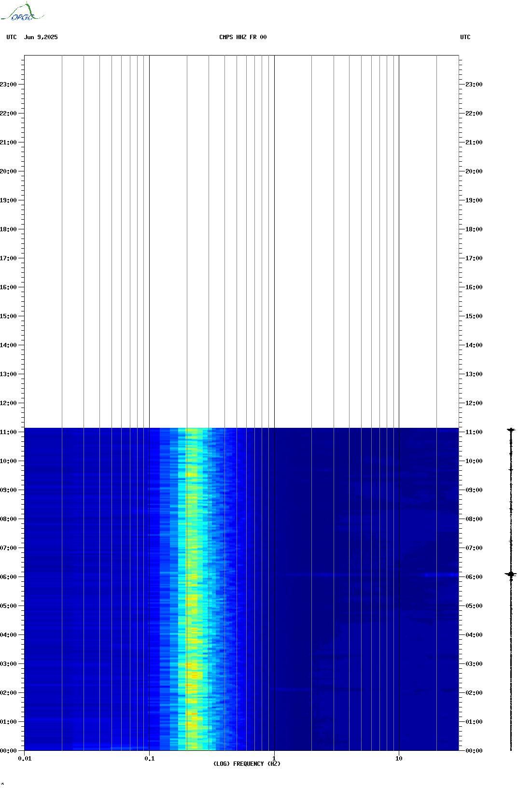The width and height of the screenshot is (532, 789).
Task: Click the 15:00 label on the left time axis
Action: [8, 316]
